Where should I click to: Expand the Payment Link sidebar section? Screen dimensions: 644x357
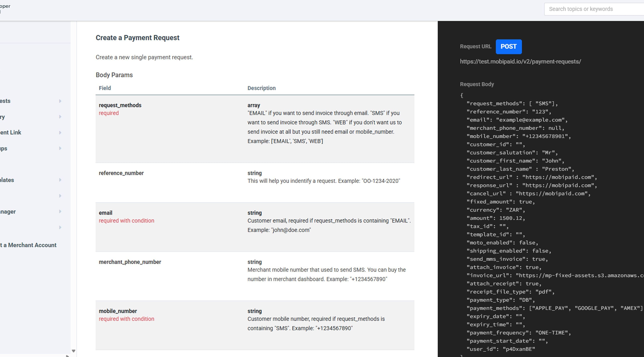[60, 132]
